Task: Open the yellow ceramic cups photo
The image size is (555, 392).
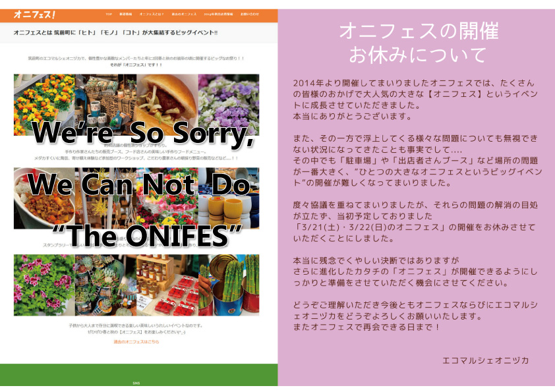Action: click(229, 198)
